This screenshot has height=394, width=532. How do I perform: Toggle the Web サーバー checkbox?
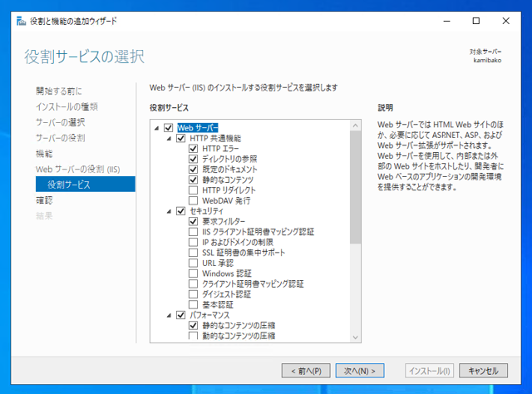pyautogui.click(x=168, y=128)
